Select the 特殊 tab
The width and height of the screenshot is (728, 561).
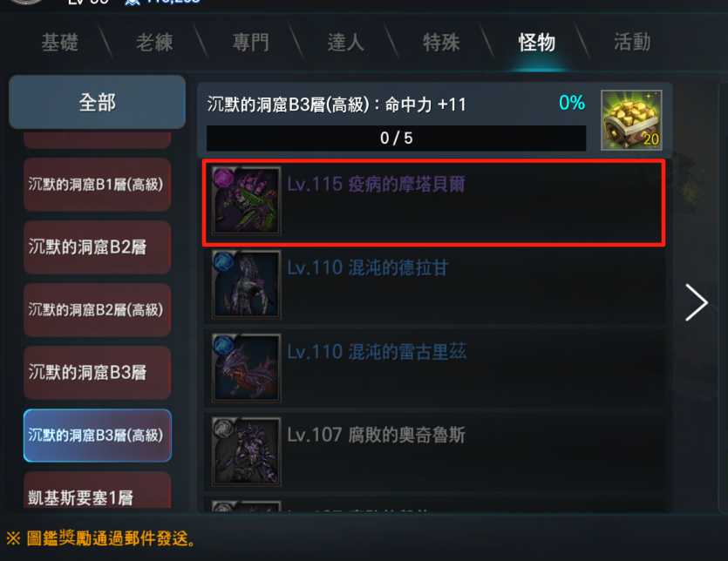(x=441, y=43)
